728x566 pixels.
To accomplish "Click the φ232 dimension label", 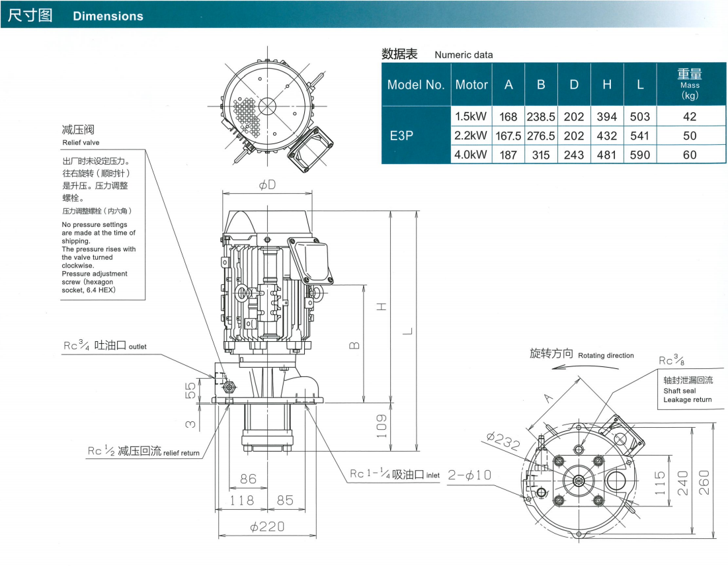I will [503, 441].
